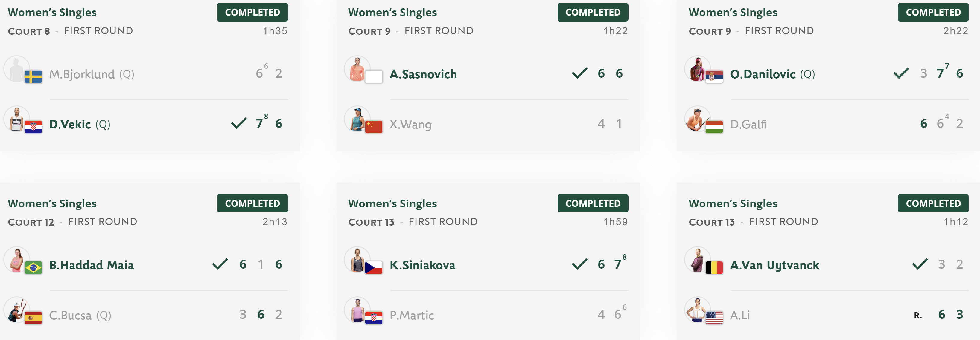Click the Sweden flag next to M.Bjorklund
This screenshot has width=980, height=340.
click(x=33, y=77)
